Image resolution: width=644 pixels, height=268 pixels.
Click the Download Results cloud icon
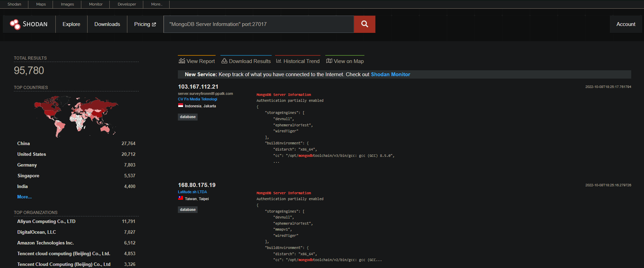pos(224,61)
